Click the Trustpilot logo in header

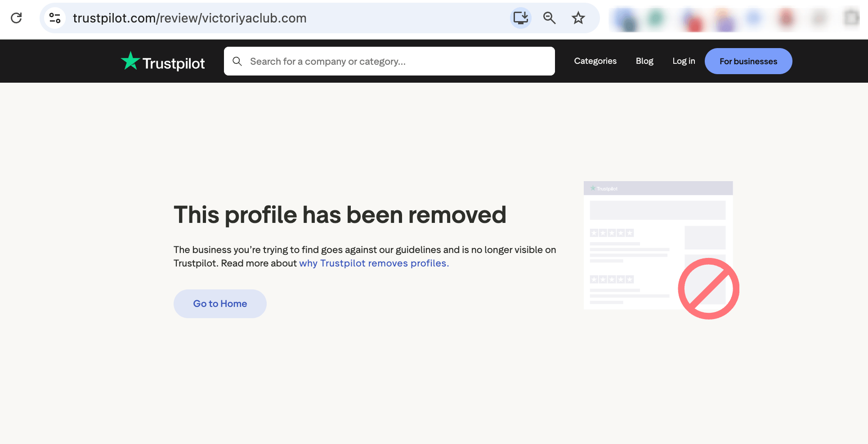[163, 62]
